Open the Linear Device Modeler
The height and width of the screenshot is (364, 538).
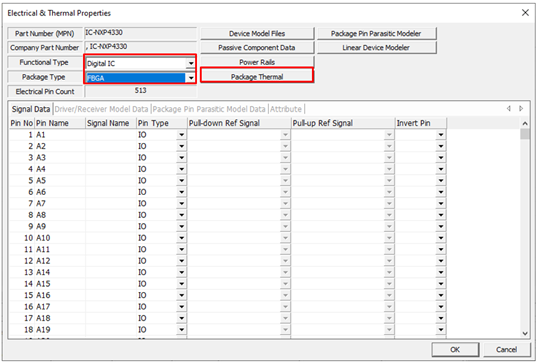tap(376, 47)
